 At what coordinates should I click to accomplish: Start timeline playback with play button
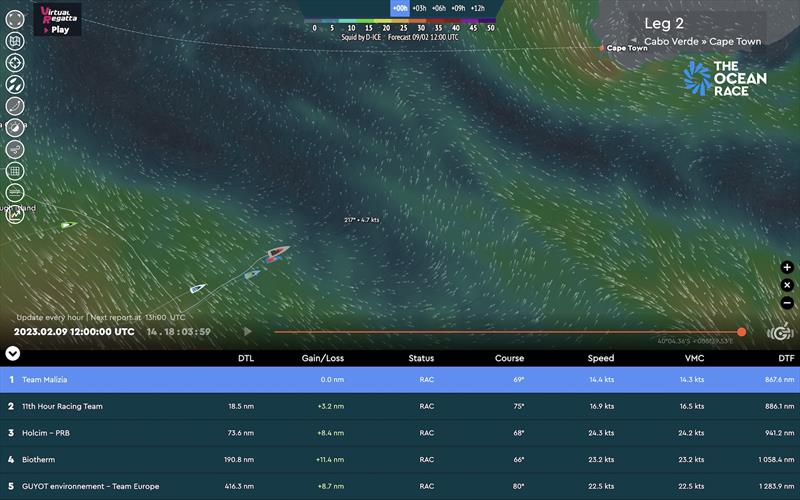(247, 332)
